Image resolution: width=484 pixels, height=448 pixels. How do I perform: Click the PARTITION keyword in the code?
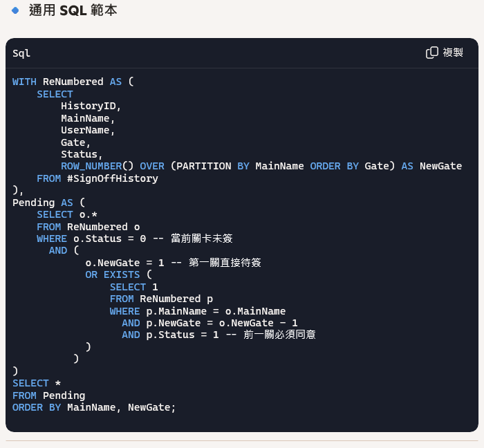[204, 167]
